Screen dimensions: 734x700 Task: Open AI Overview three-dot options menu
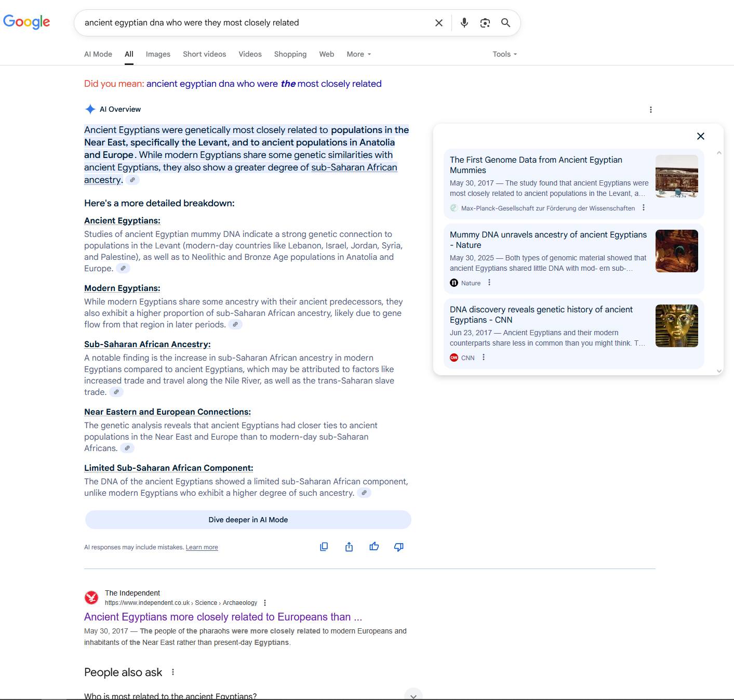(x=651, y=110)
